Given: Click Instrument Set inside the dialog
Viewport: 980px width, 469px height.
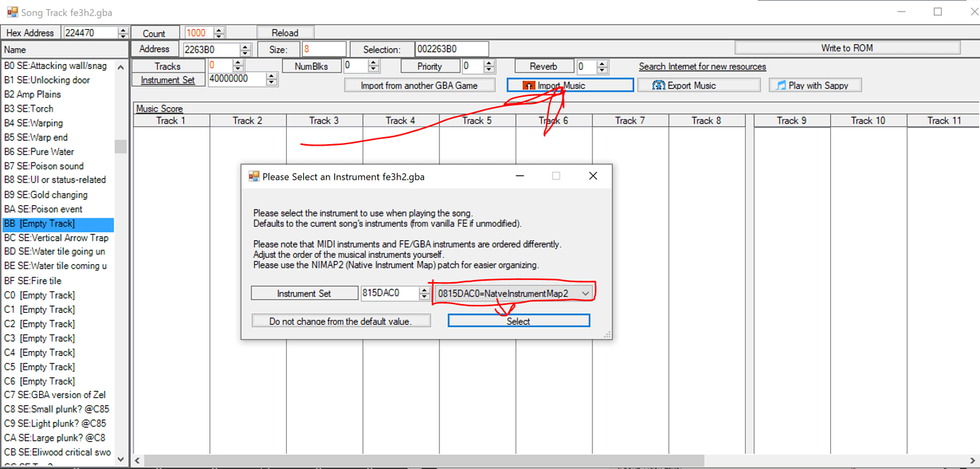Looking at the screenshot, I should (x=304, y=292).
